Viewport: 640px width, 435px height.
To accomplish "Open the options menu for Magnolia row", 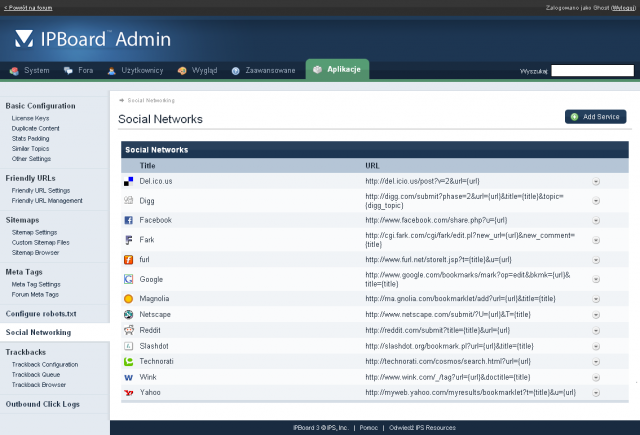I will 596,299.
